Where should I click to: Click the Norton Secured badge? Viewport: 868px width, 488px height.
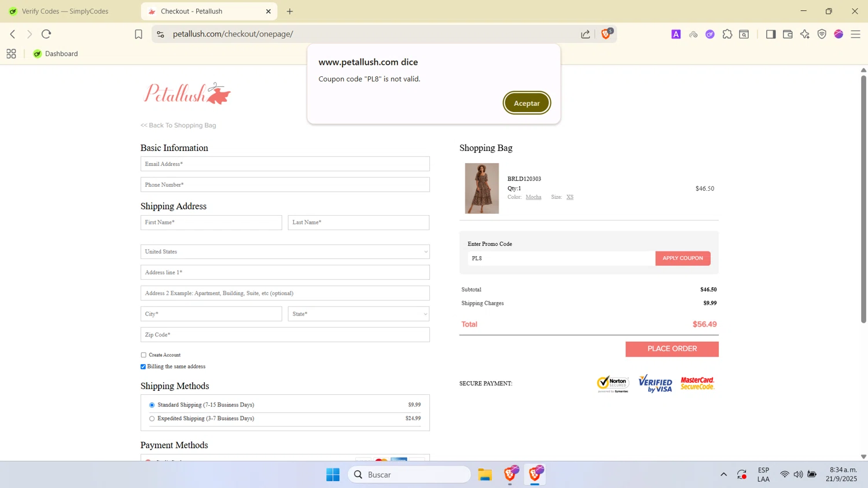click(x=613, y=383)
